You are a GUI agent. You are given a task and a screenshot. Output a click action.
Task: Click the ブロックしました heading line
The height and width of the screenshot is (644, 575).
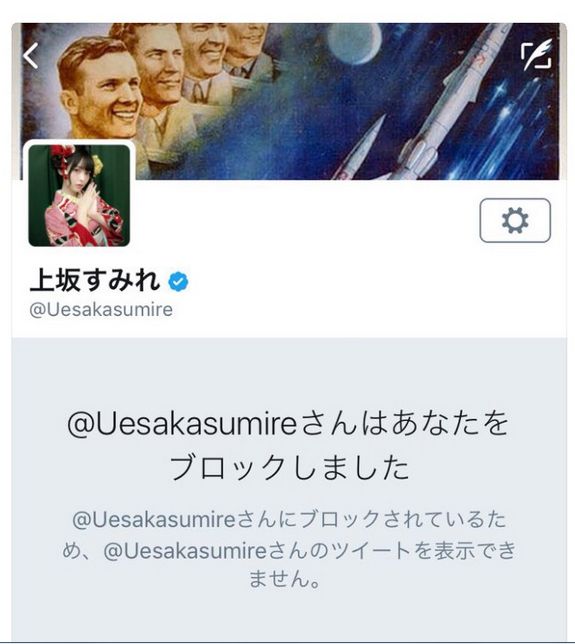(x=290, y=467)
